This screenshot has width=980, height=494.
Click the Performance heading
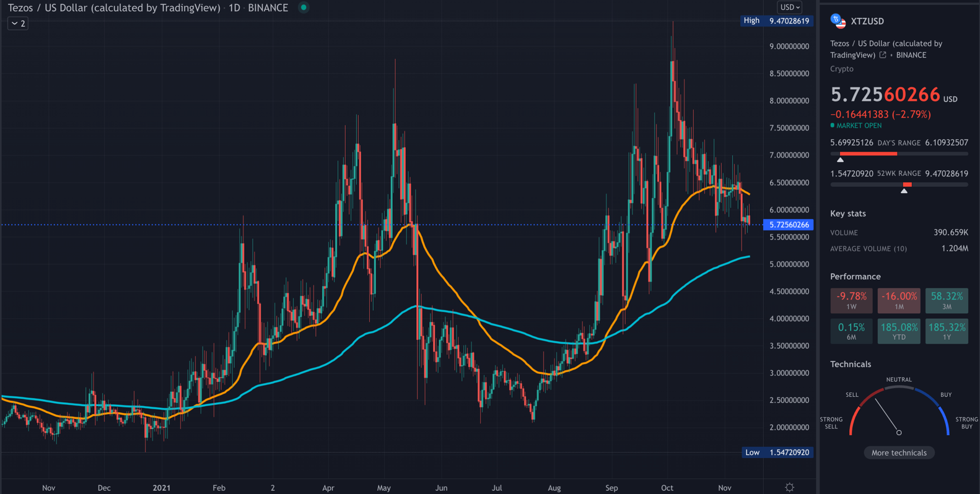[x=855, y=277]
